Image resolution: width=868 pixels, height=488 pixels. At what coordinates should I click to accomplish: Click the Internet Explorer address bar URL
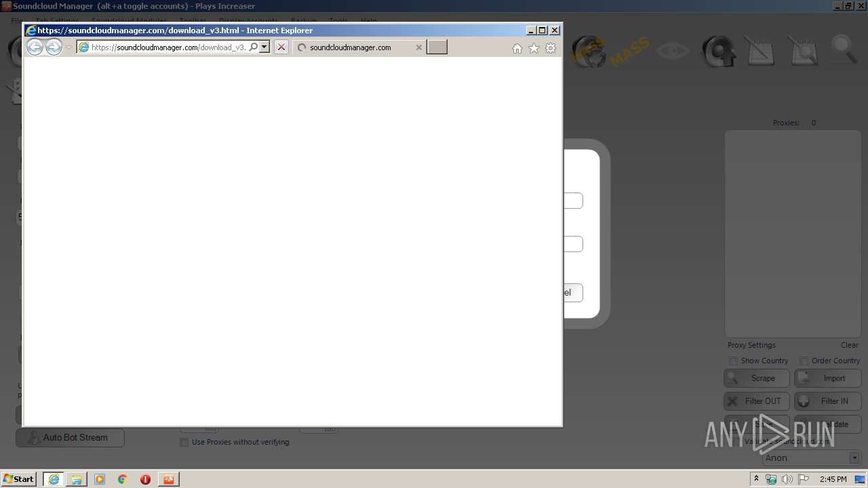169,47
